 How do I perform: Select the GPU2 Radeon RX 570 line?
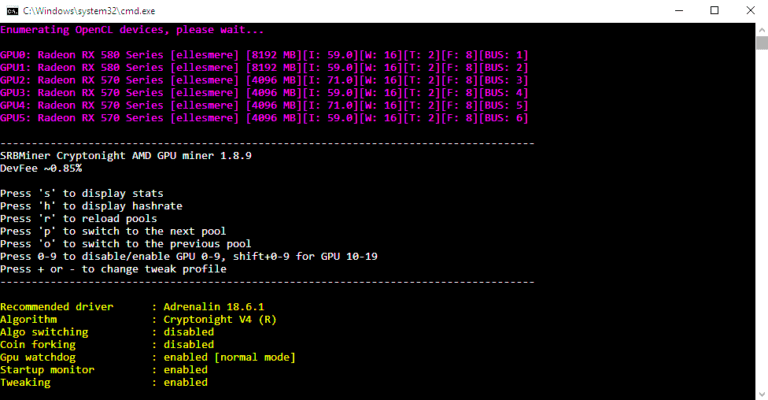264,80
